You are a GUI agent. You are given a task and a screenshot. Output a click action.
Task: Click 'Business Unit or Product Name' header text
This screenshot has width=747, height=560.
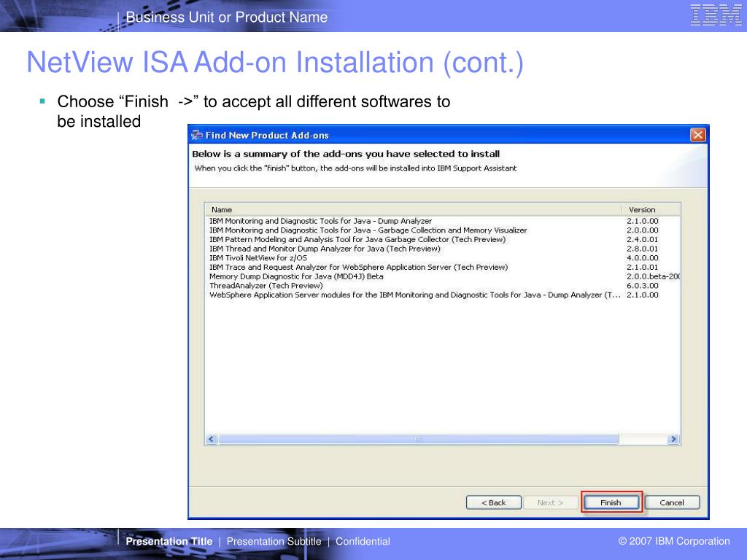click(x=227, y=17)
